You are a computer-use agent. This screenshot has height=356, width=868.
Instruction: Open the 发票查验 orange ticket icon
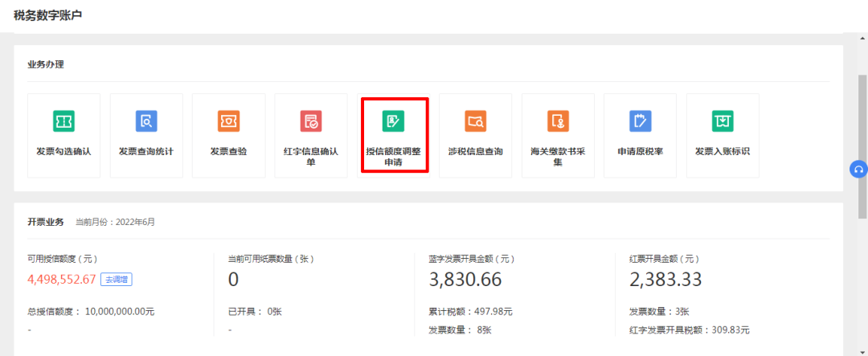[228, 121]
